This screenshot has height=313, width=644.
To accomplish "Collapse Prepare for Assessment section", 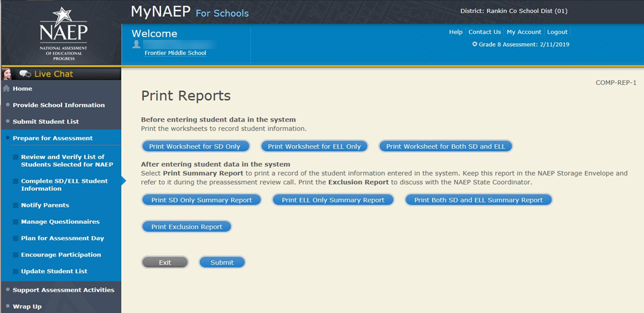I will [x=53, y=138].
